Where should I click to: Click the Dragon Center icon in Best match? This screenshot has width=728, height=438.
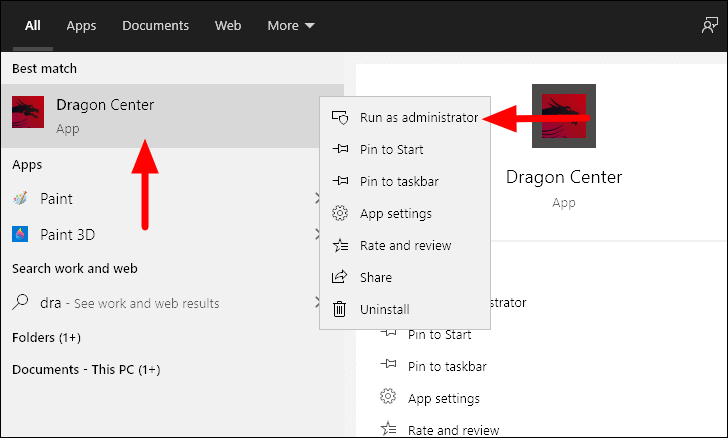click(28, 112)
